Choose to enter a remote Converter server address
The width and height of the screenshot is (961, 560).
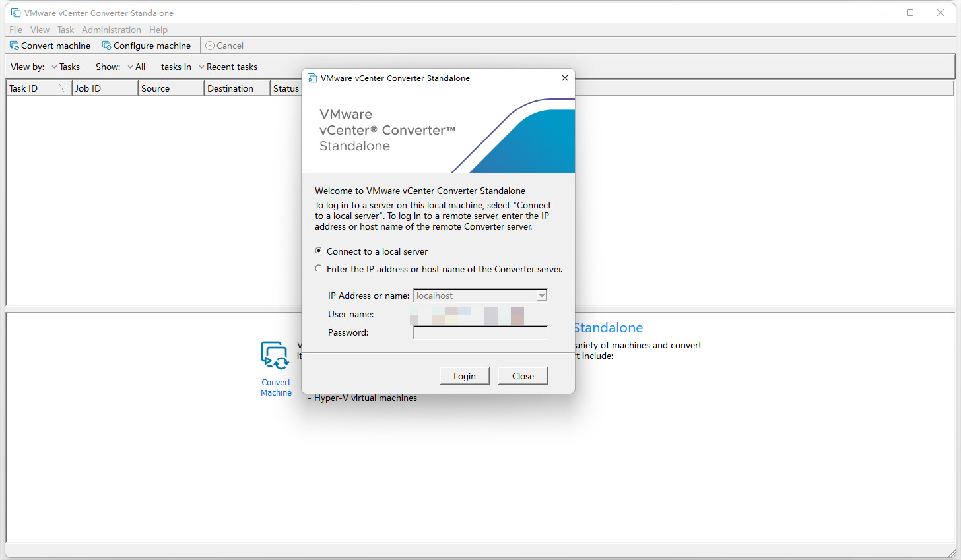(319, 268)
